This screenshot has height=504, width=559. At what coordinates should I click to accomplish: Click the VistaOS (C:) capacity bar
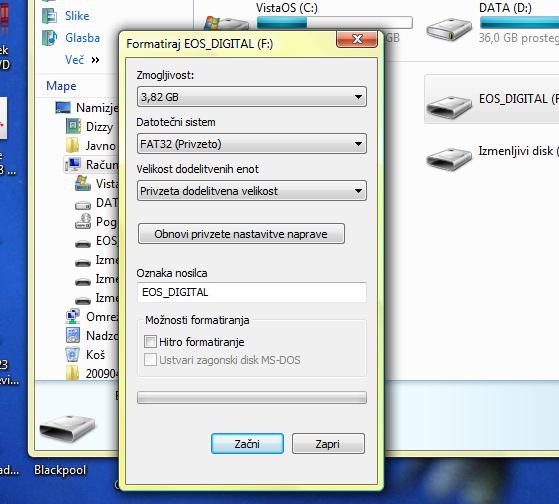tap(334, 22)
